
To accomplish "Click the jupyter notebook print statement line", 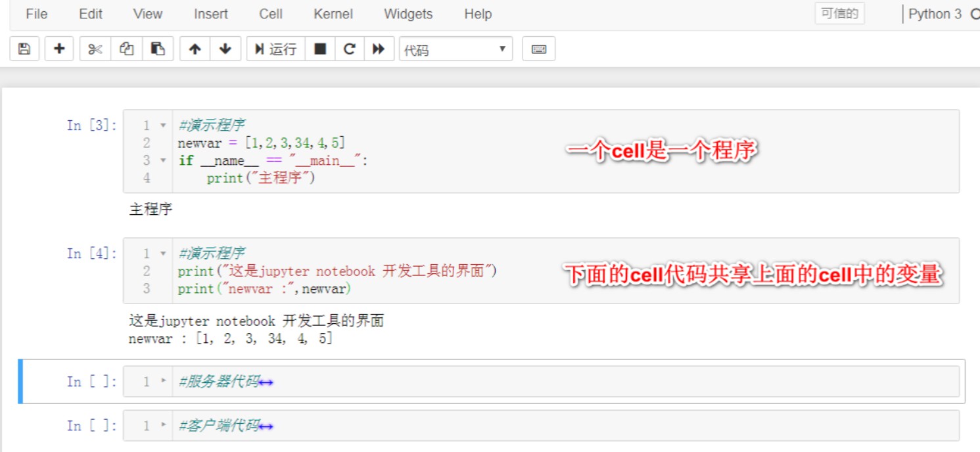I will tap(337, 271).
